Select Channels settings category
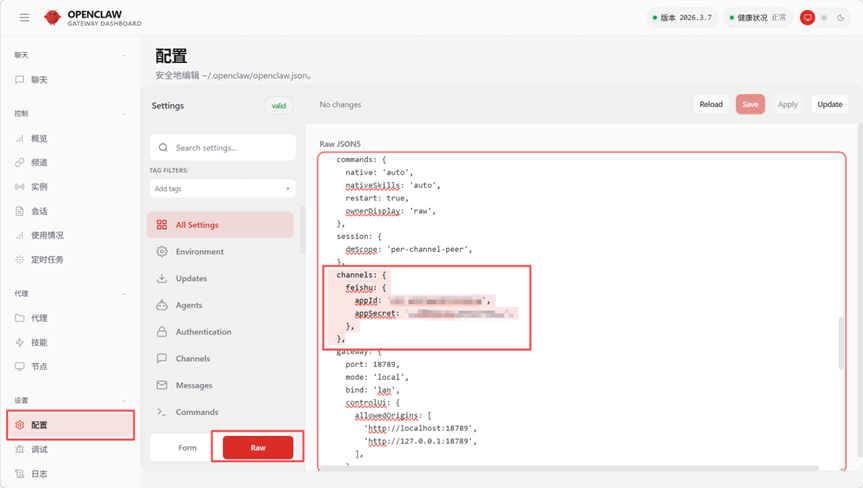Image resolution: width=863 pixels, height=488 pixels. 220,358
